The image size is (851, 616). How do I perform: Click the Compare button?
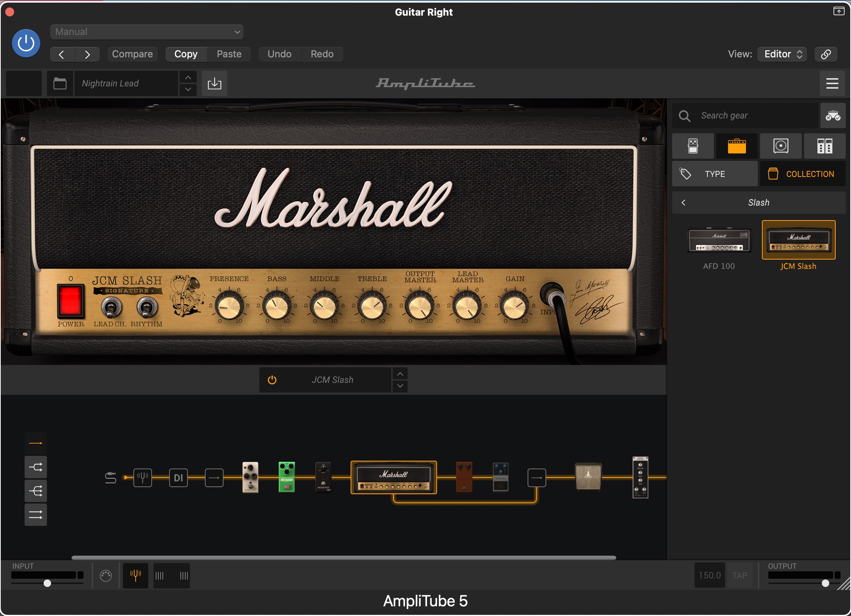click(x=132, y=54)
